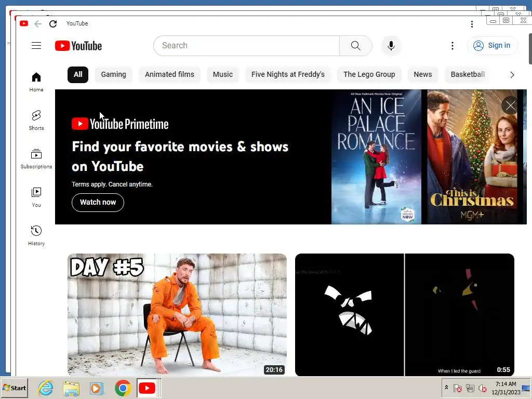Click the red YouTube app icon in title bar
Image resolution: width=532 pixels, height=399 pixels.
pos(24,23)
